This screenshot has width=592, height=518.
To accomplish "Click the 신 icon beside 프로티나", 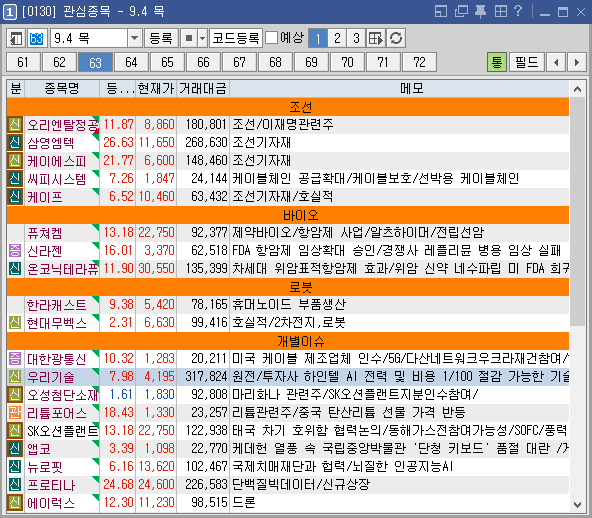I will click(x=15, y=485).
